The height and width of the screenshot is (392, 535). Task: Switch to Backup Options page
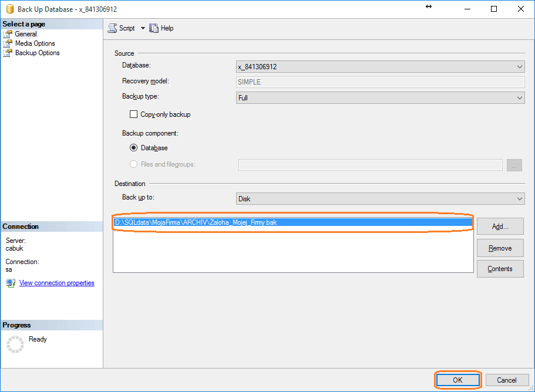[x=37, y=53]
